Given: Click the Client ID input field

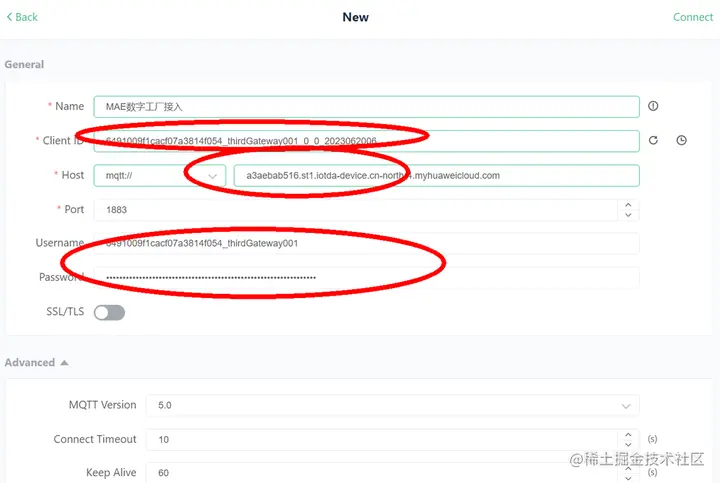Looking at the screenshot, I should point(366,141).
